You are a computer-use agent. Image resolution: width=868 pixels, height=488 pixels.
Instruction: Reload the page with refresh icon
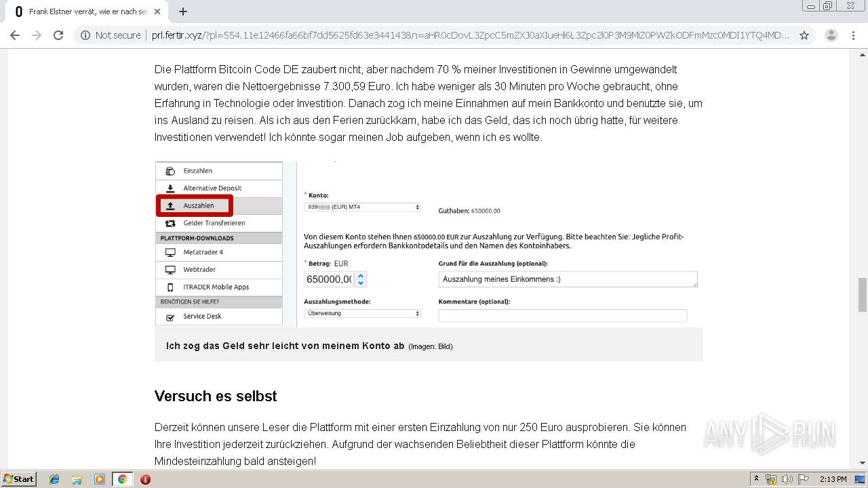tap(58, 35)
